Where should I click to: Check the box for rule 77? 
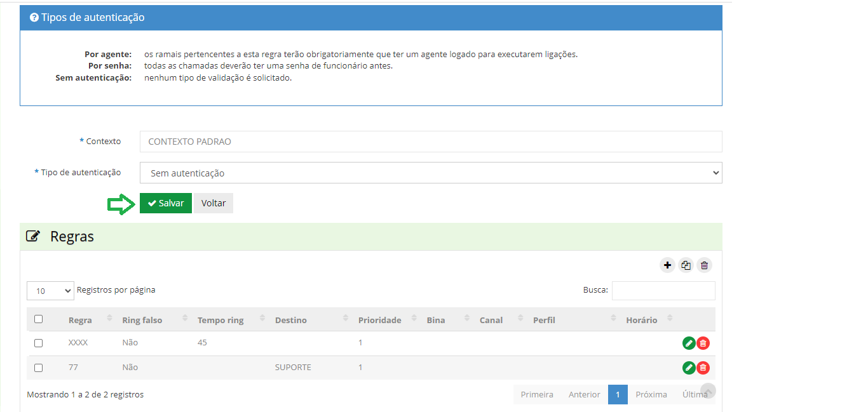(x=38, y=368)
